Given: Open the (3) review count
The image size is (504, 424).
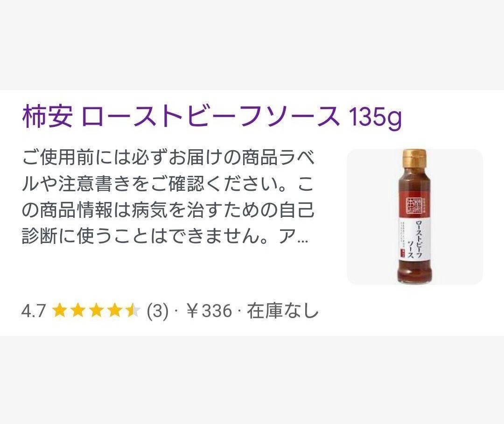Looking at the screenshot, I should click(x=158, y=311).
